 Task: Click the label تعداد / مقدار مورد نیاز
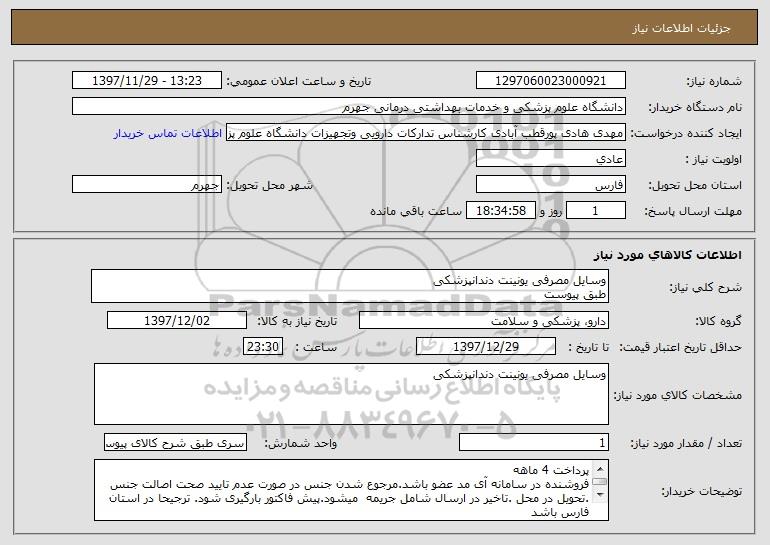[686, 443]
